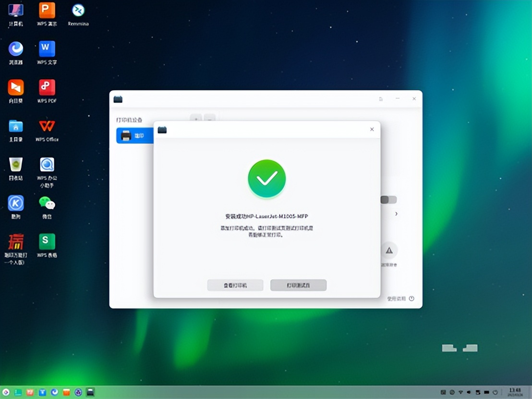Click the 查看打印机 view printer button

(x=235, y=285)
